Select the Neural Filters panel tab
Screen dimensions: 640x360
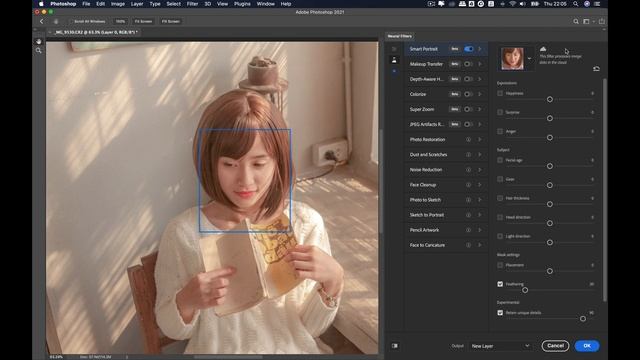399,36
